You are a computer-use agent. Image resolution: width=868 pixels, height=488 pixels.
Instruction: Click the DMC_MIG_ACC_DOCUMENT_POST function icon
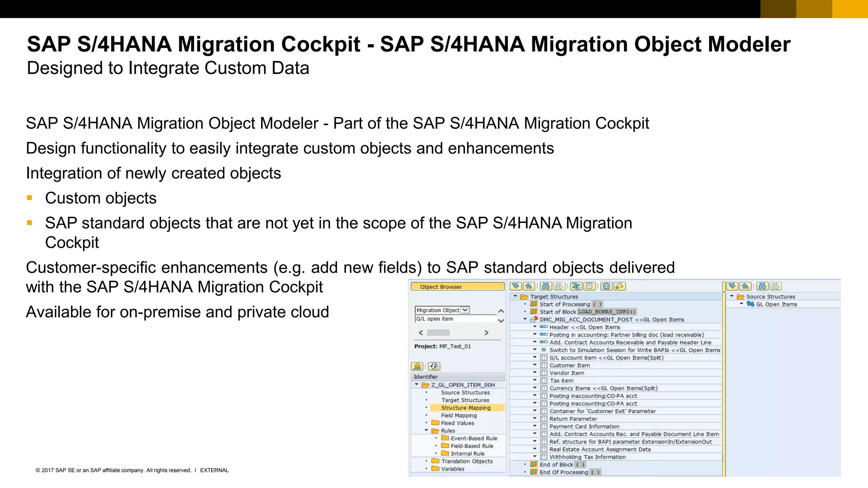(534, 319)
